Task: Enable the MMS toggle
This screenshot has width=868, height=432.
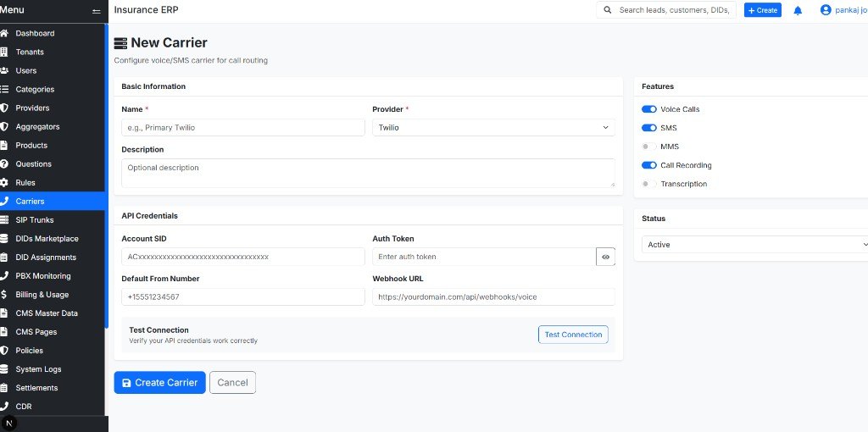Action: click(x=648, y=147)
